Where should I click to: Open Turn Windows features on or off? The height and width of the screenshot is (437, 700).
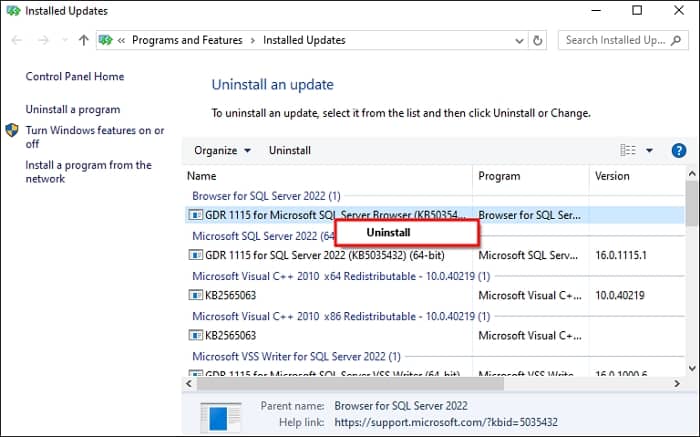[95, 137]
